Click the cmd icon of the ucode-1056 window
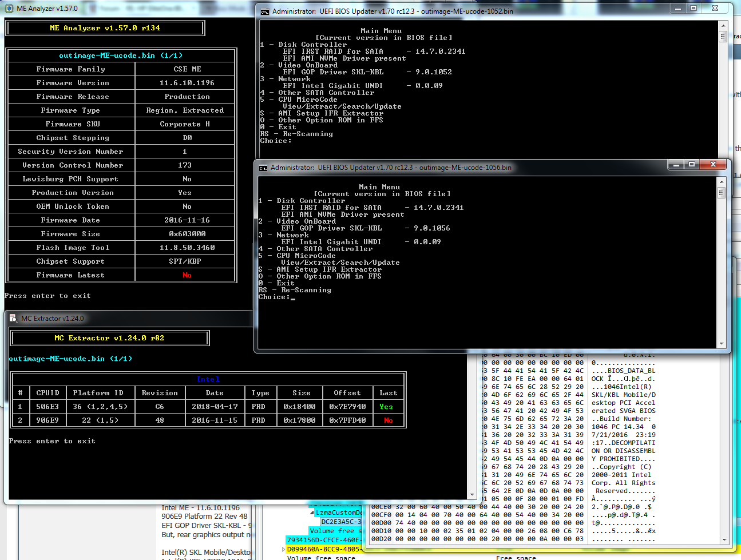The image size is (741, 560). click(263, 168)
